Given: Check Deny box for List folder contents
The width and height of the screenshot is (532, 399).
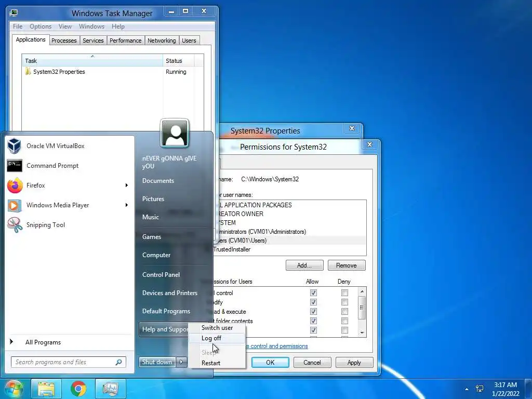Looking at the screenshot, I should point(345,321).
